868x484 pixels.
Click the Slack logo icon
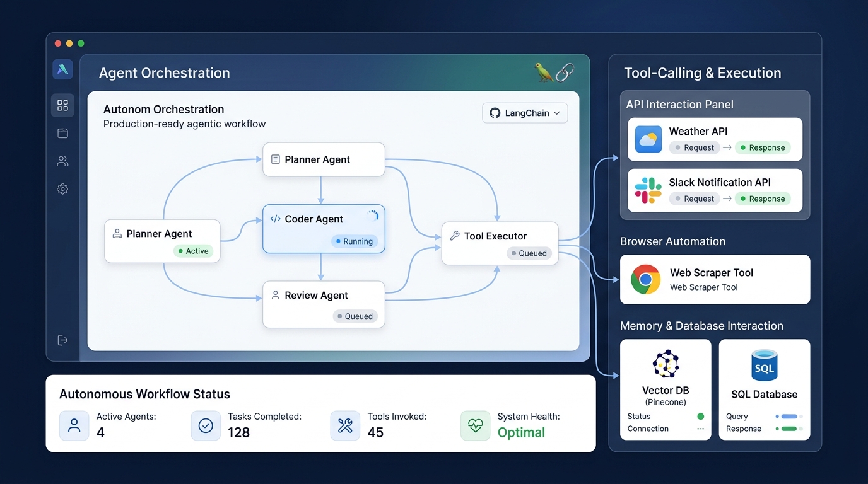[x=648, y=190]
